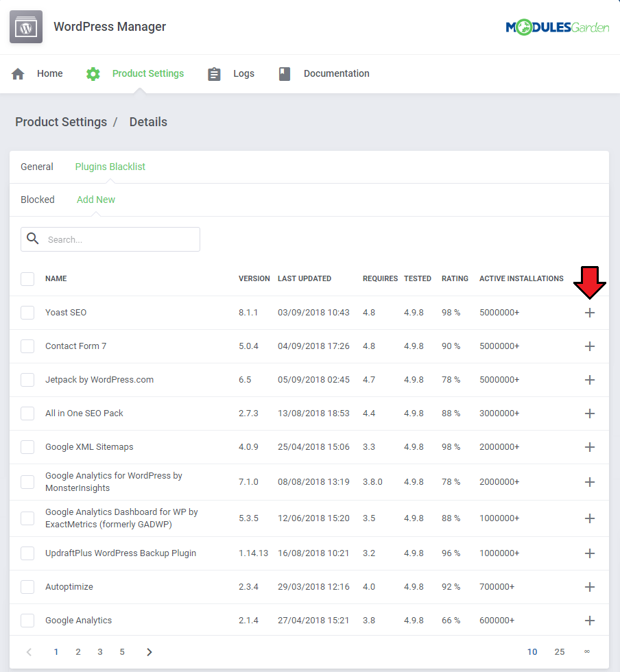The image size is (620, 672).
Task: Click the UpdraftPlus WordPress Backup Plugin name
Action: [121, 553]
